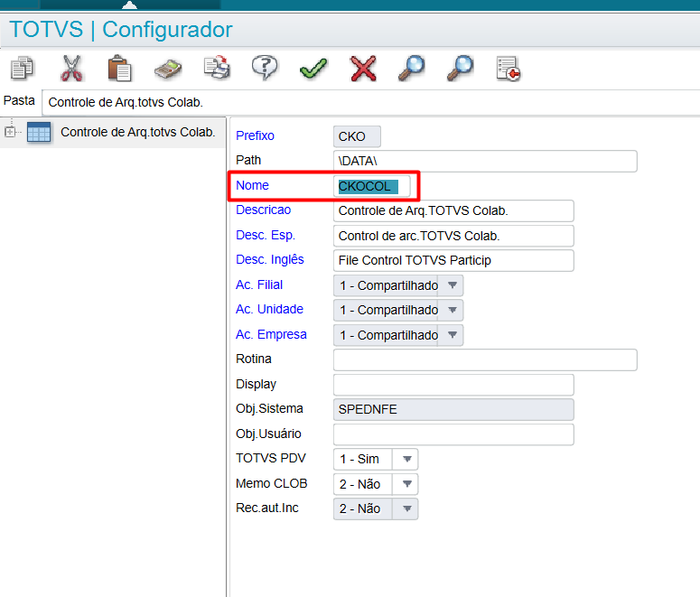Screen dimensions: 700x597
Task: Click the Desc. Esp. label
Action: click(266, 235)
